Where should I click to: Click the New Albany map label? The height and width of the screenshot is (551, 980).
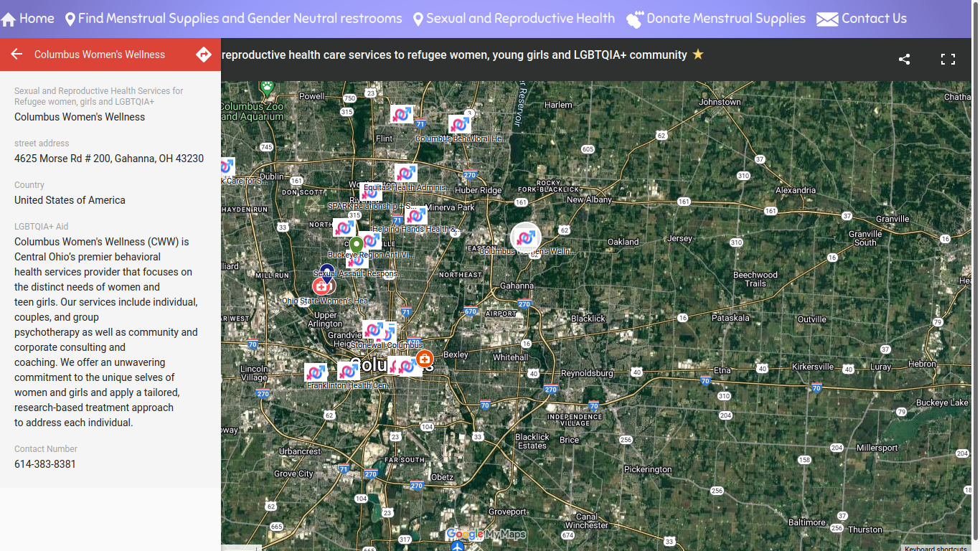click(589, 199)
